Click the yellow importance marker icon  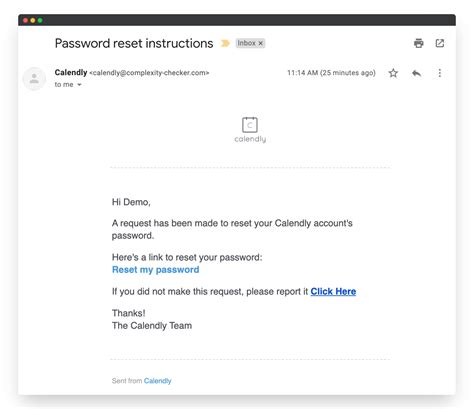click(225, 43)
